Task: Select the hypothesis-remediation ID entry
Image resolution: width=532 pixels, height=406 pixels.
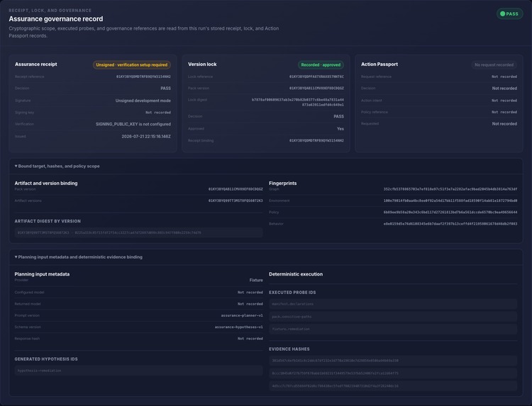Action: point(138,371)
